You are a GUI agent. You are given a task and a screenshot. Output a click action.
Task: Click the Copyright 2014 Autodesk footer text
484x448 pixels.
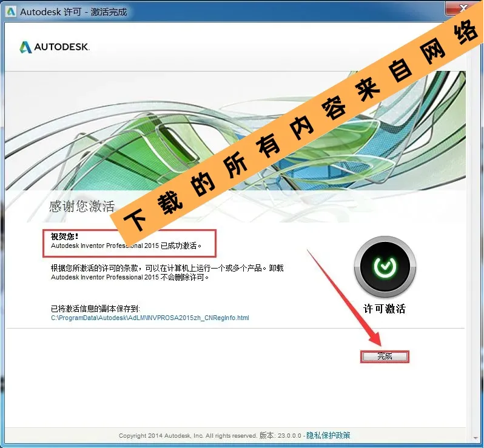pos(187,436)
